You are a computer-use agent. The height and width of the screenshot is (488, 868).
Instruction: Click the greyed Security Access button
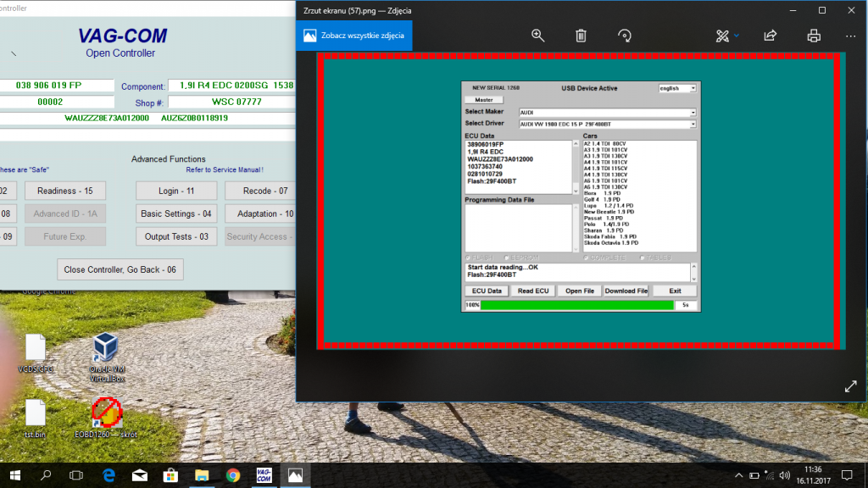pos(260,236)
